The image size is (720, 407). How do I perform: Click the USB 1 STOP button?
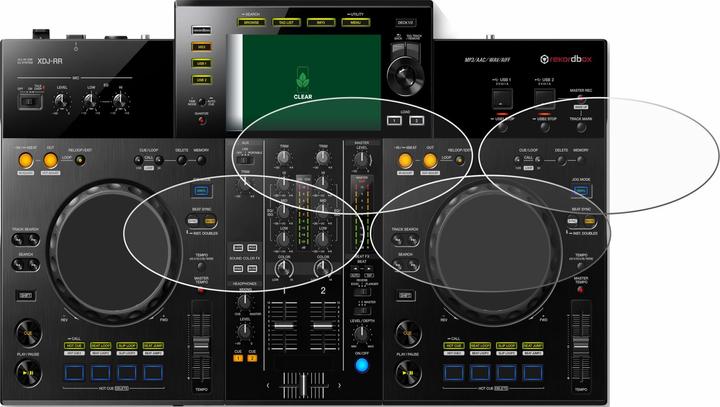[x=502, y=127]
